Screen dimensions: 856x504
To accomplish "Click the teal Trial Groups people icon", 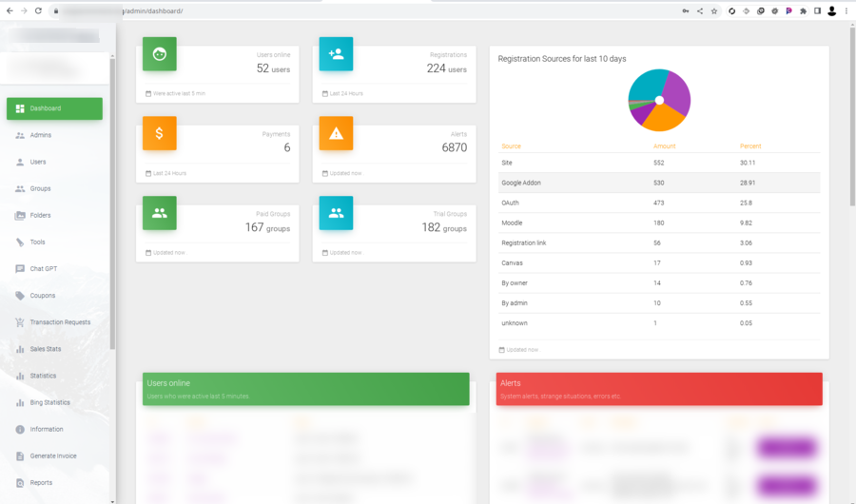I will [336, 213].
